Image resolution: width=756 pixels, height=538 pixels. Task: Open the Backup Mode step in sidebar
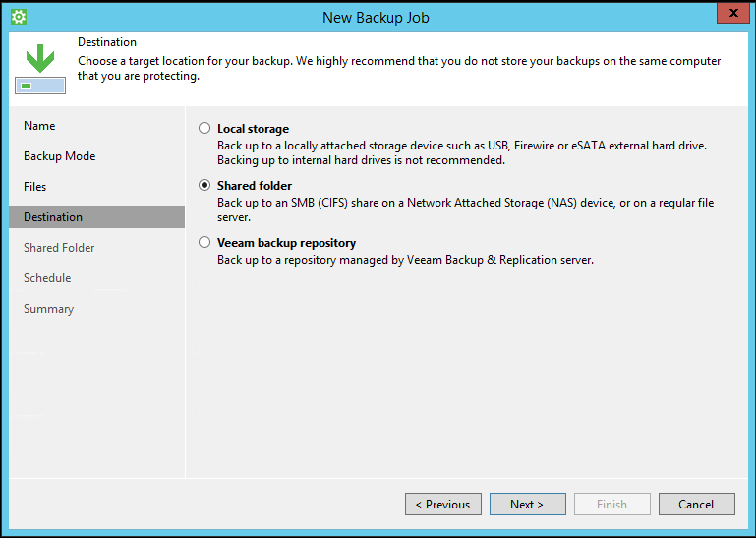(59, 156)
